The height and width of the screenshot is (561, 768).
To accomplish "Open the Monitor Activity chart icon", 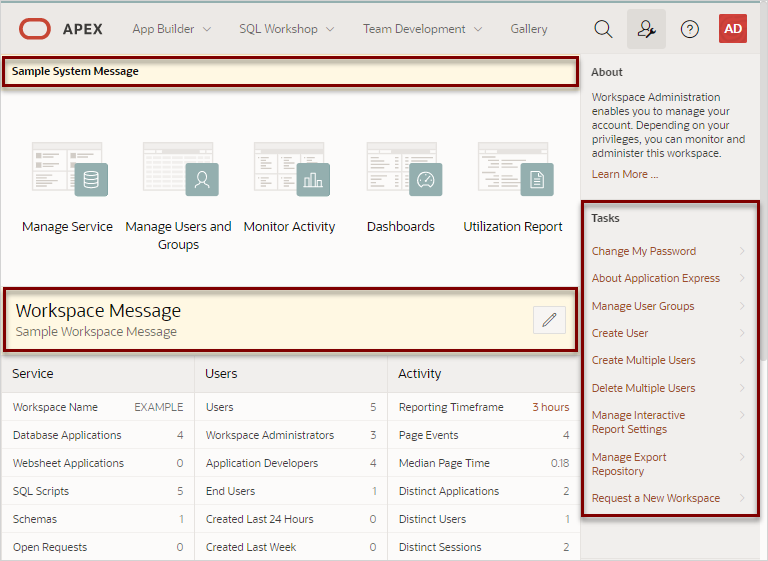I will point(291,169).
